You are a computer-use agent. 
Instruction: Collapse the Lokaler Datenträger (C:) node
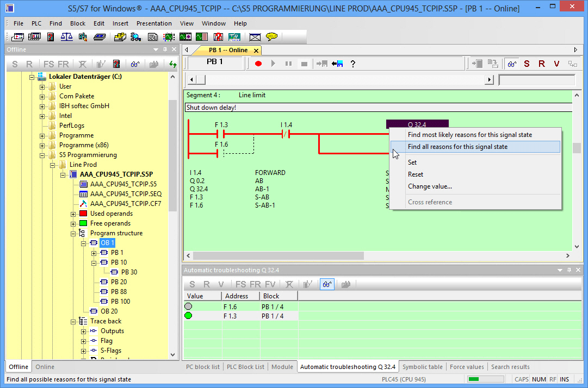(32, 77)
